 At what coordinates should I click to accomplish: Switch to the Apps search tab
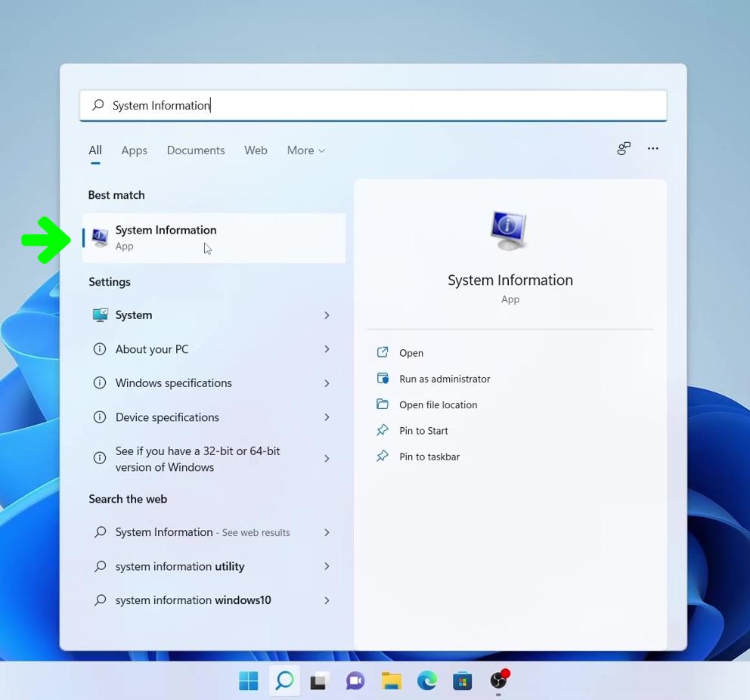134,150
